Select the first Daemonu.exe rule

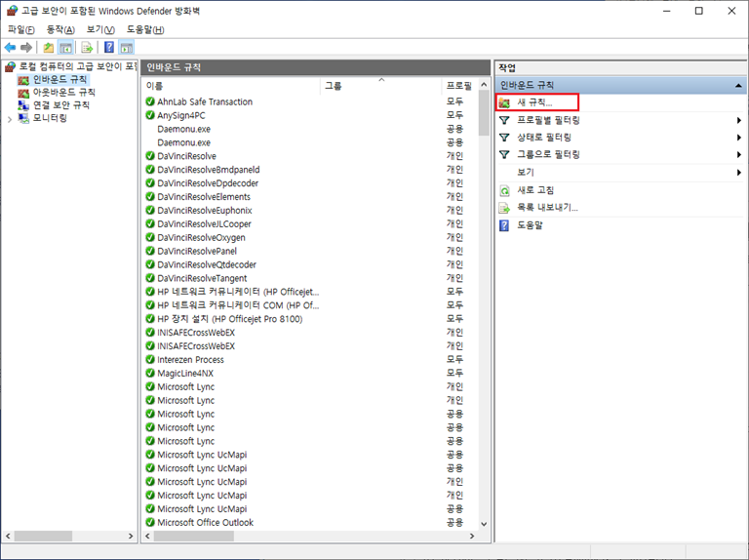pos(184,129)
